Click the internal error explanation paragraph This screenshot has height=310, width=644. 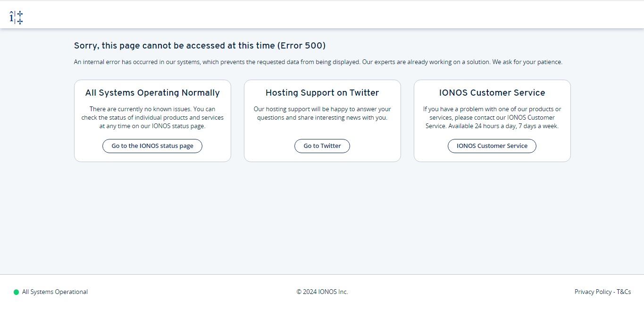point(318,62)
